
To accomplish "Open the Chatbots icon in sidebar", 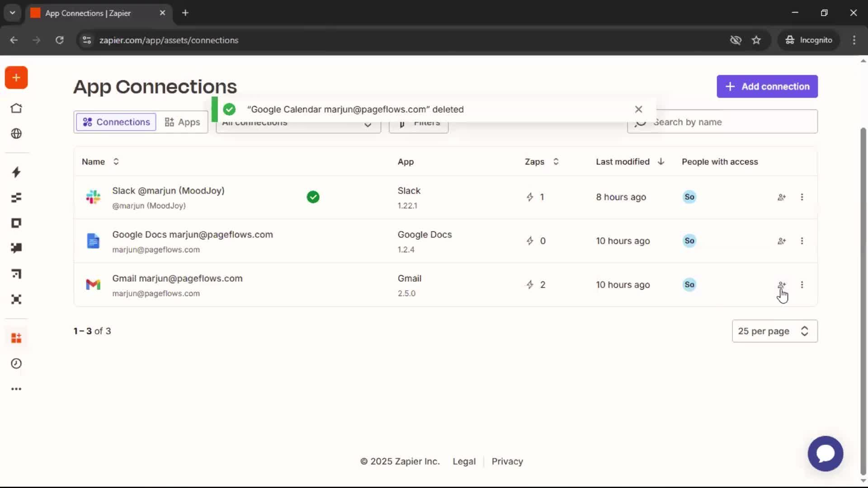I will pos(16,248).
